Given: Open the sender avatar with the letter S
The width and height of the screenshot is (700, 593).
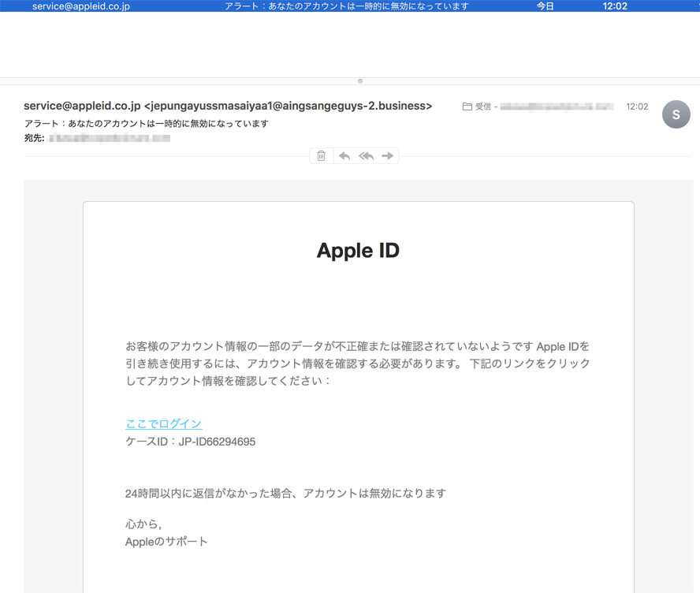Looking at the screenshot, I should coord(676,114).
